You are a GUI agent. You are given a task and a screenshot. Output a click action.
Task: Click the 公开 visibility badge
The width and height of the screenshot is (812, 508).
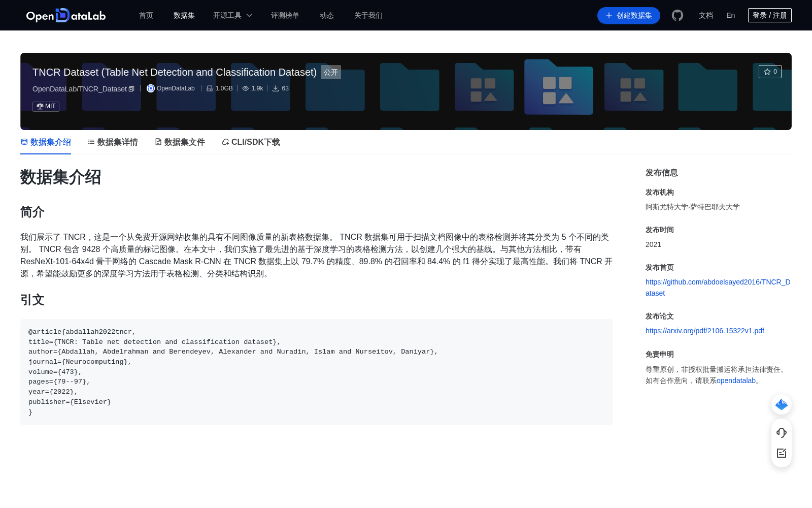(331, 72)
